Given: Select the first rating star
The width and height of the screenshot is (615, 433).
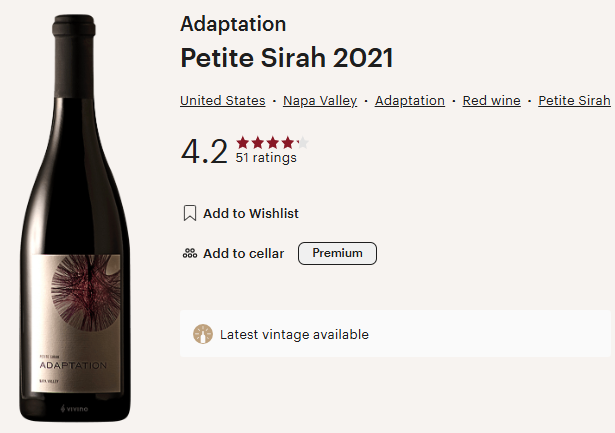Looking at the screenshot, I should [x=243, y=143].
